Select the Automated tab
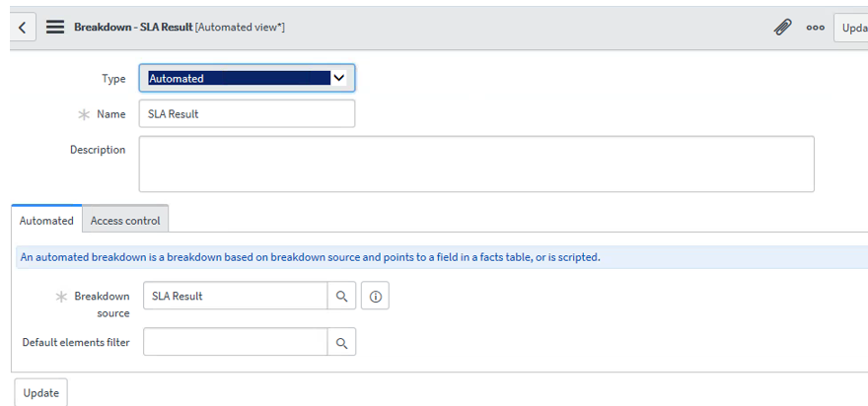Viewport: 868px width, 406px height. tap(46, 220)
